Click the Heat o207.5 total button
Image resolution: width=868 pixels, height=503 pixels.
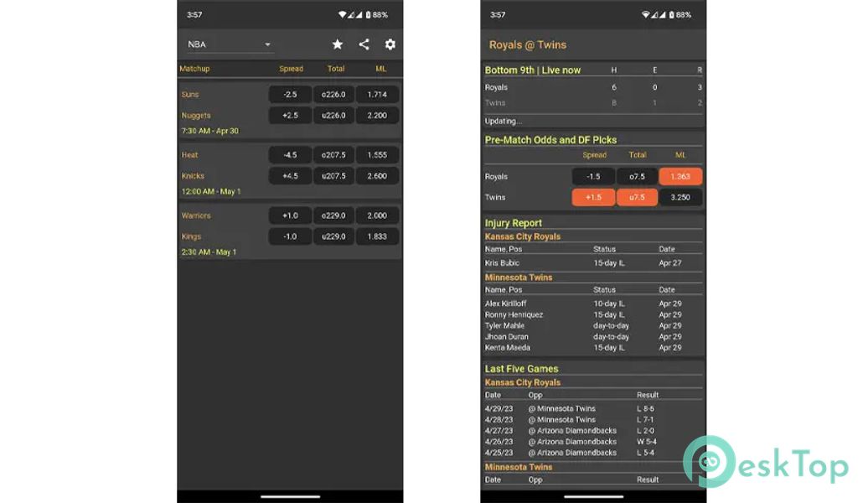333,155
